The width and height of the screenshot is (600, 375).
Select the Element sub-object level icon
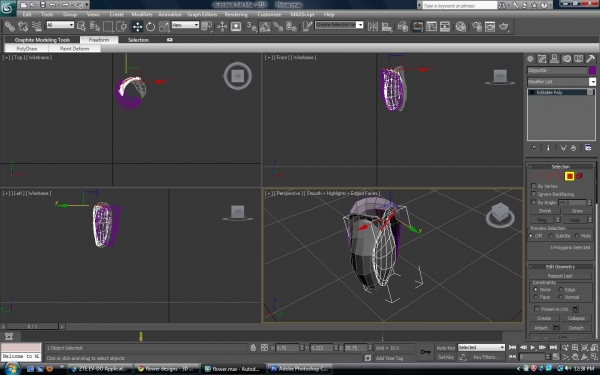580,176
